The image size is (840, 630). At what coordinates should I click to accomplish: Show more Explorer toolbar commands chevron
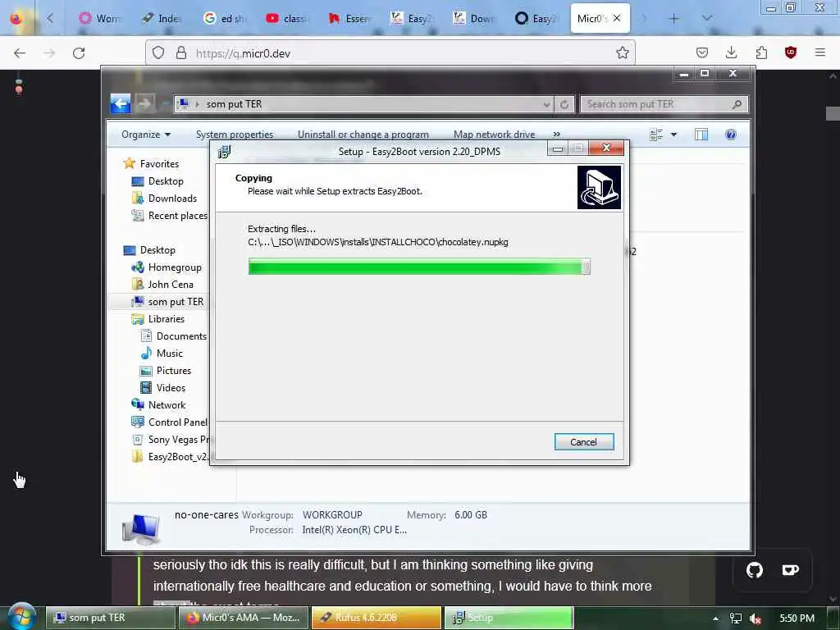pos(557,135)
